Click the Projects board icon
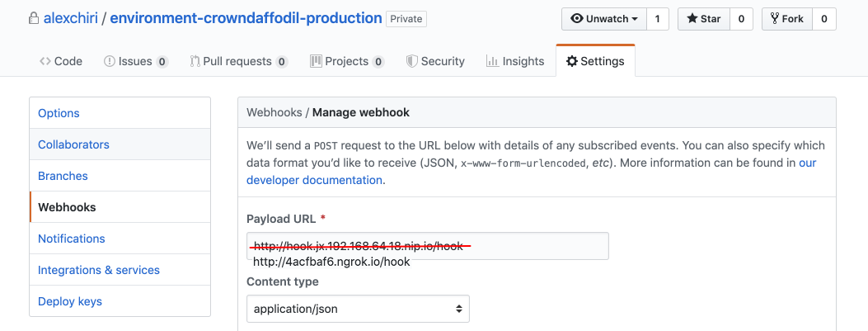This screenshot has height=331, width=868. tap(316, 60)
